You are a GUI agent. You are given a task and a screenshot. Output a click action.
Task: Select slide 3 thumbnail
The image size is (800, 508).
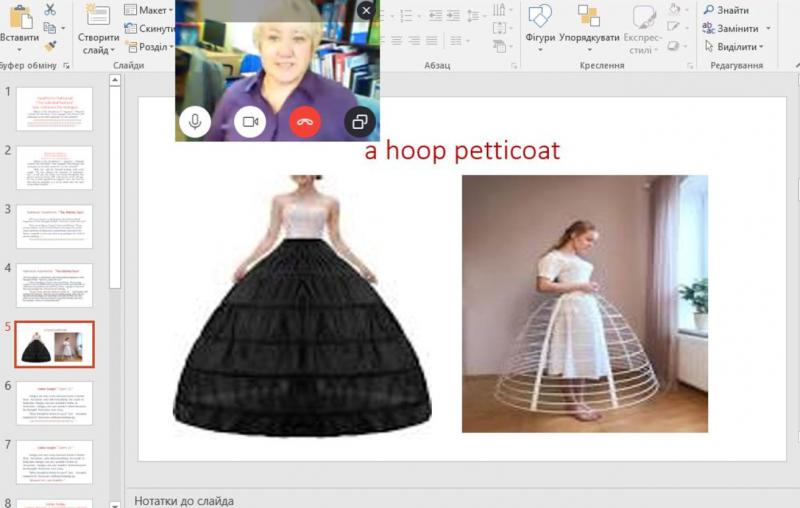[x=55, y=226]
